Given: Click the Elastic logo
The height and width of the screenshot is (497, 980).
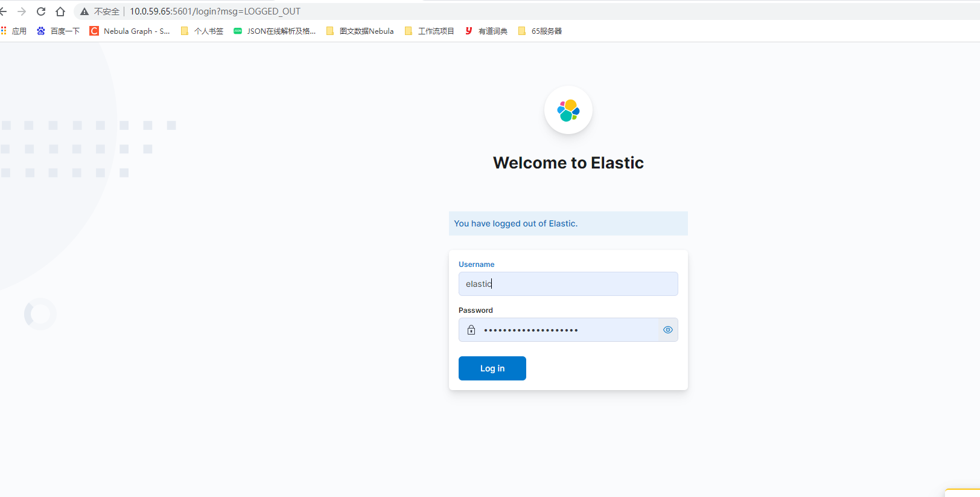Looking at the screenshot, I should click(x=568, y=111).
